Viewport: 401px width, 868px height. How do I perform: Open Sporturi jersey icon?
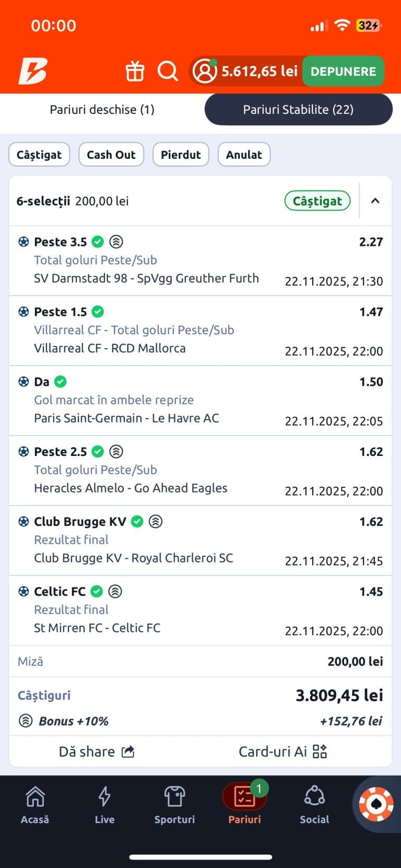[x=174, y=805]
